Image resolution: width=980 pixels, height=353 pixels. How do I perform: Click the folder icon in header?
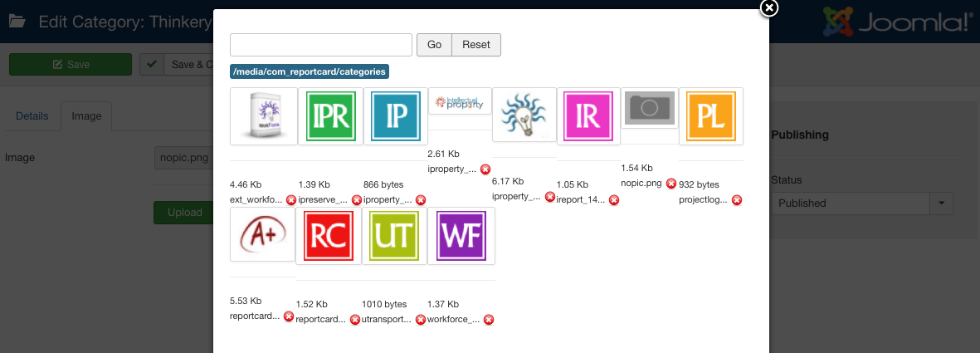(x=17, y=22)
